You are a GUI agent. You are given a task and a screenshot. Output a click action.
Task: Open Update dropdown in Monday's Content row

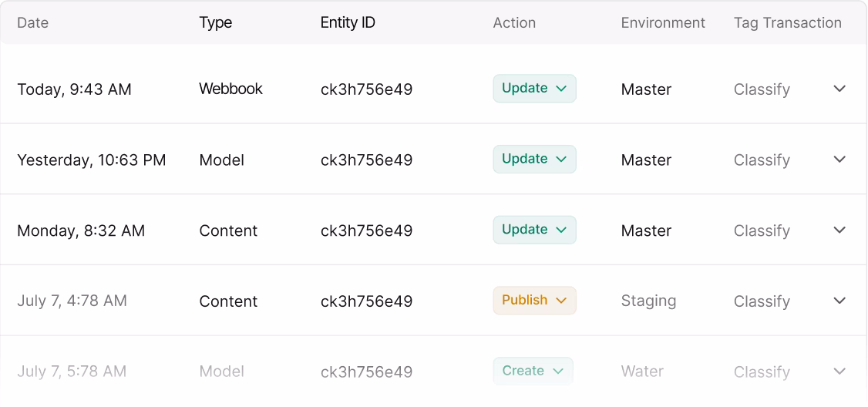coord(534,230)
